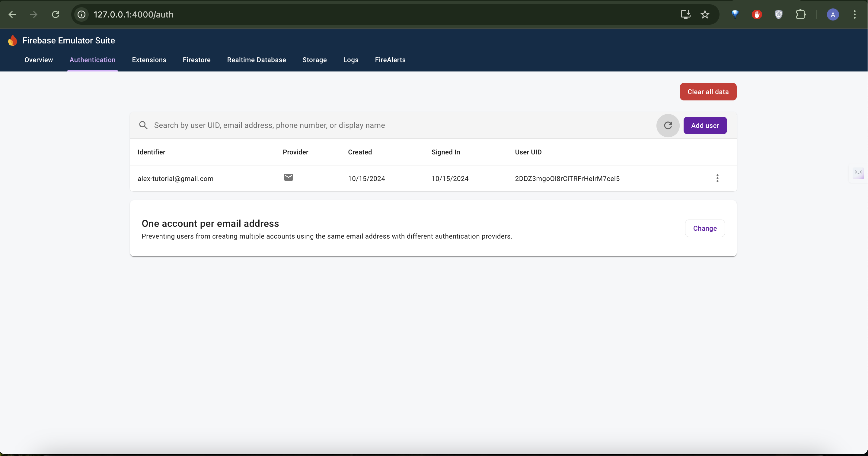
Task: Switch to the Logs tab
Action: [x=350, y=60]
